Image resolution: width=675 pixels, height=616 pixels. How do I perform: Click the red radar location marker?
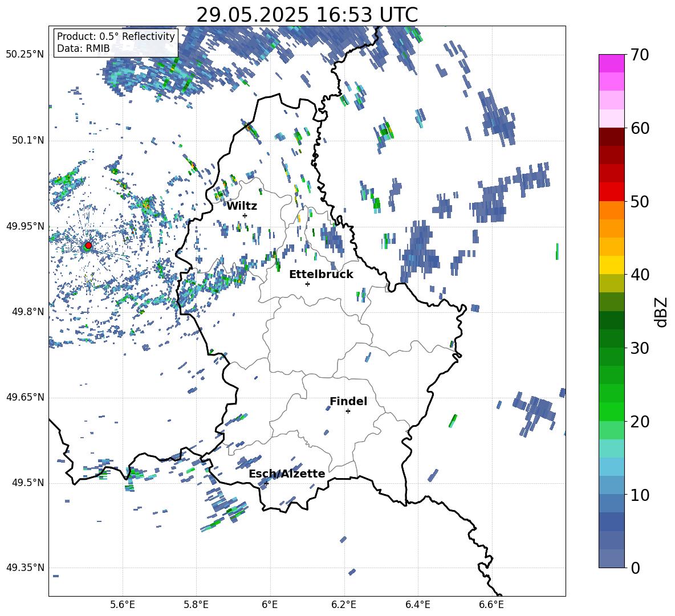(88, 246)
